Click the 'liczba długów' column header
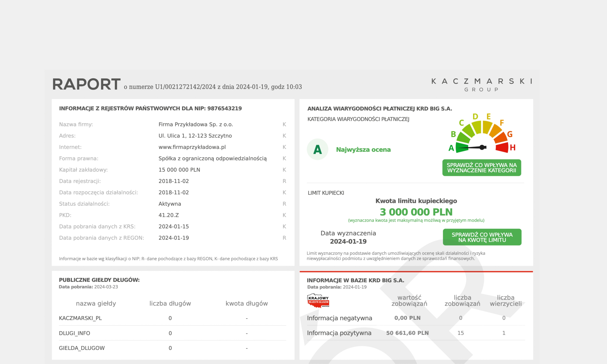 [170, 303]
